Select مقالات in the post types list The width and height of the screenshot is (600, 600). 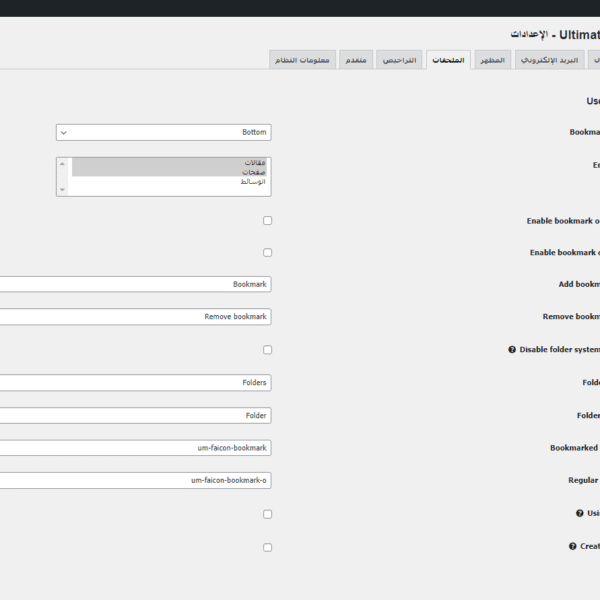click(169, 163)
